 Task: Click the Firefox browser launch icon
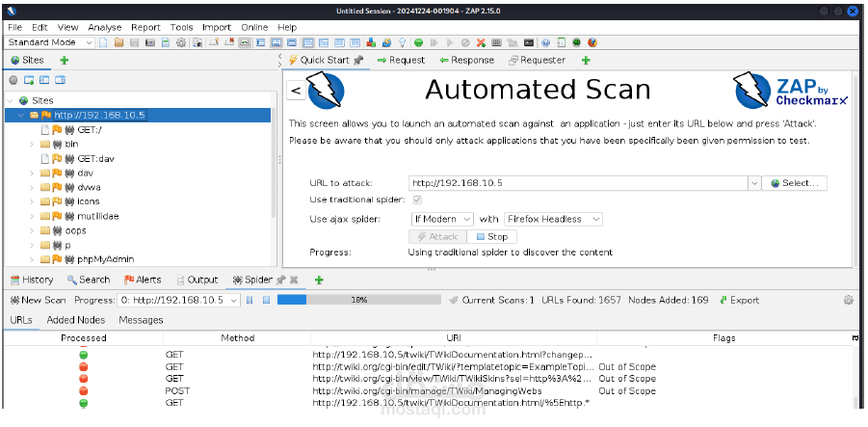(592, 42)
